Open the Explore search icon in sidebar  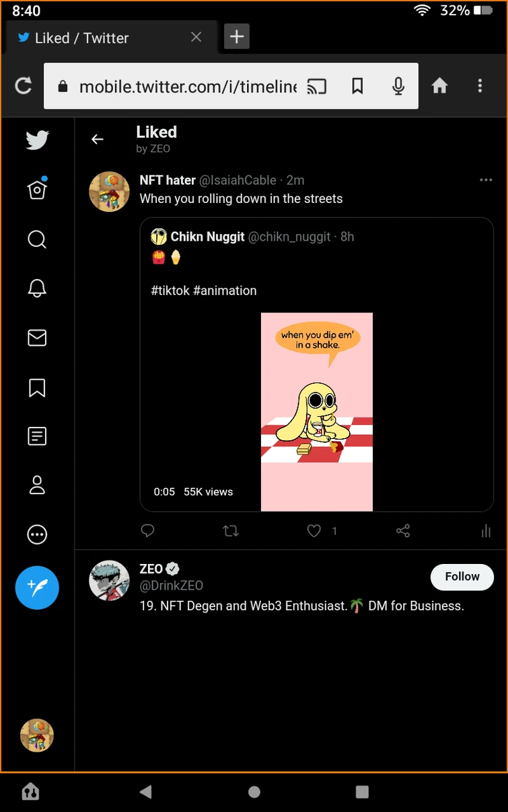(x=37, y=239)
